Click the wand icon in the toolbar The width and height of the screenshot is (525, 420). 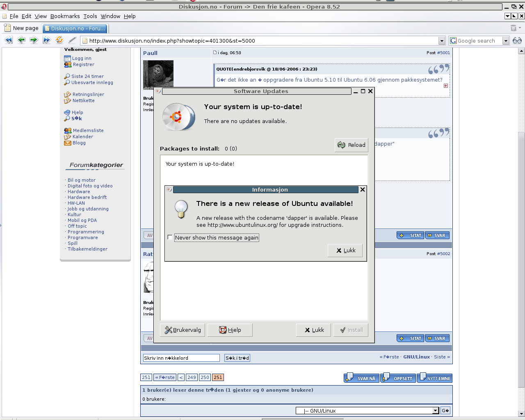pos(72,40)
